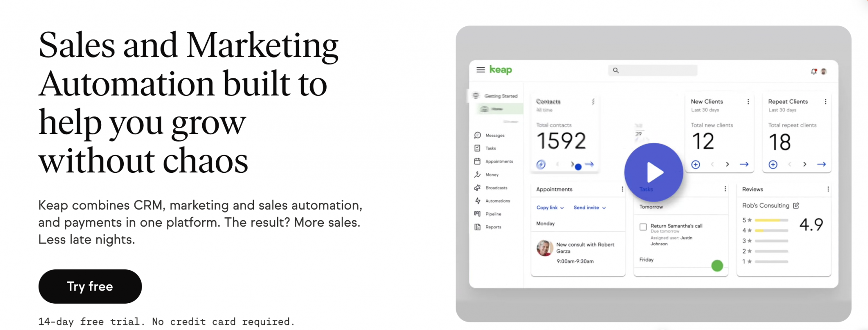
Task: Click the arrow icon in Repeat Clients card
Action: 821,164
